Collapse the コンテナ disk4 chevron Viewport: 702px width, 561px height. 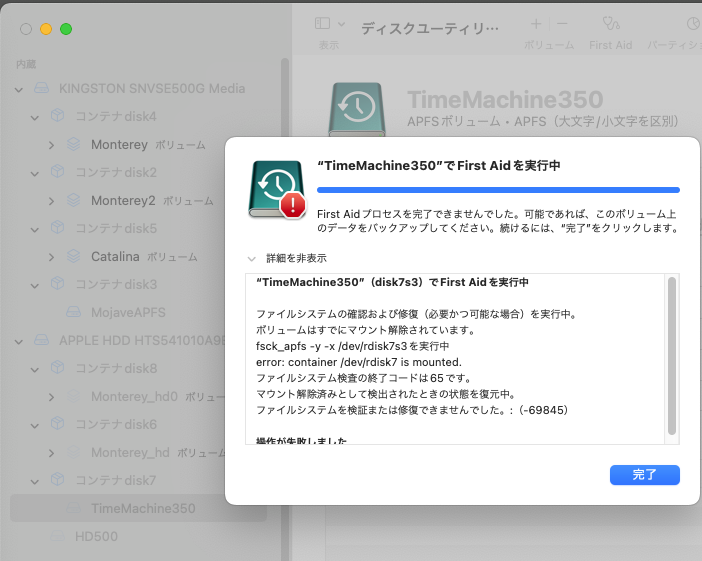pos(35,118)
